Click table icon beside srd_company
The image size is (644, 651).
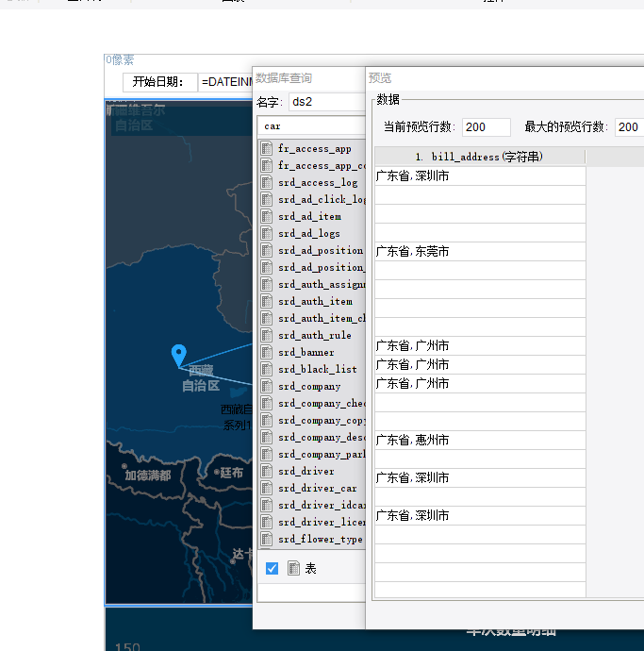pos(267,386)
